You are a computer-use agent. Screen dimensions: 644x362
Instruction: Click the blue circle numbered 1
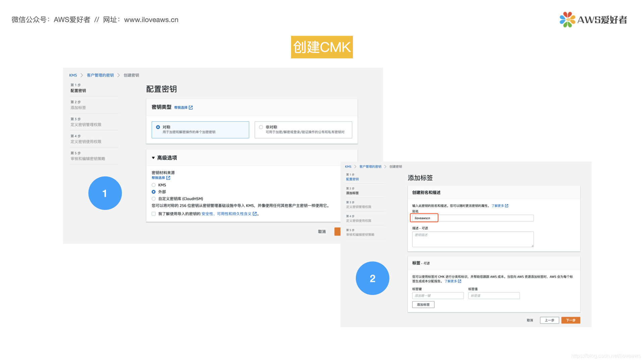tap(105, 193)
